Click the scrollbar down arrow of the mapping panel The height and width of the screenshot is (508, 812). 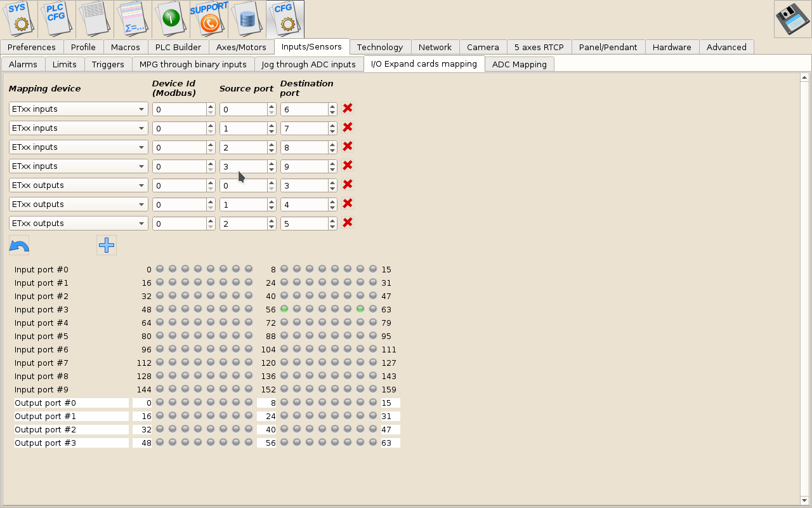tap(804, 500)
